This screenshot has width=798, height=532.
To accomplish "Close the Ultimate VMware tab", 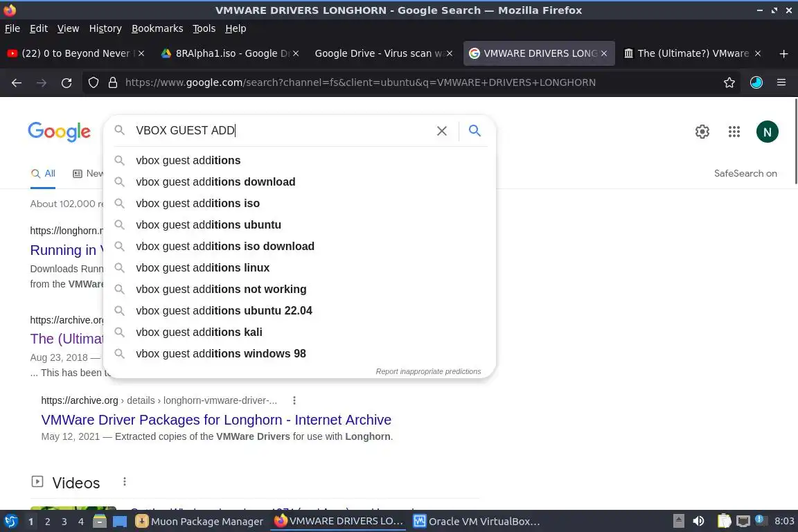I will point(758,53).
